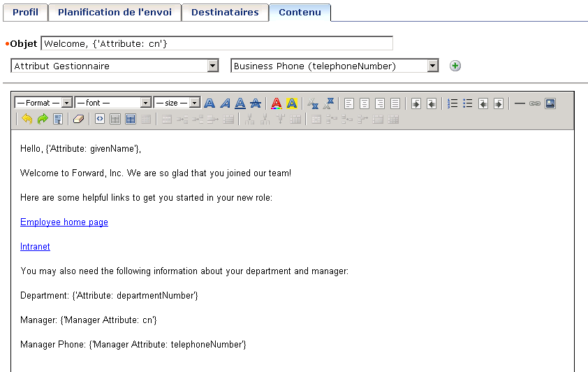Screen dimensions: 588x372
Task: Click the 'Manager: {'Manager Attribute: cn'}' line
Action: tap(89, 320)
